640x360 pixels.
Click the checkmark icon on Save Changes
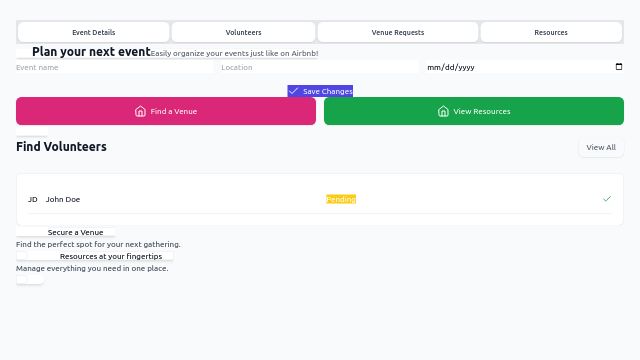(x=293, y=91)
